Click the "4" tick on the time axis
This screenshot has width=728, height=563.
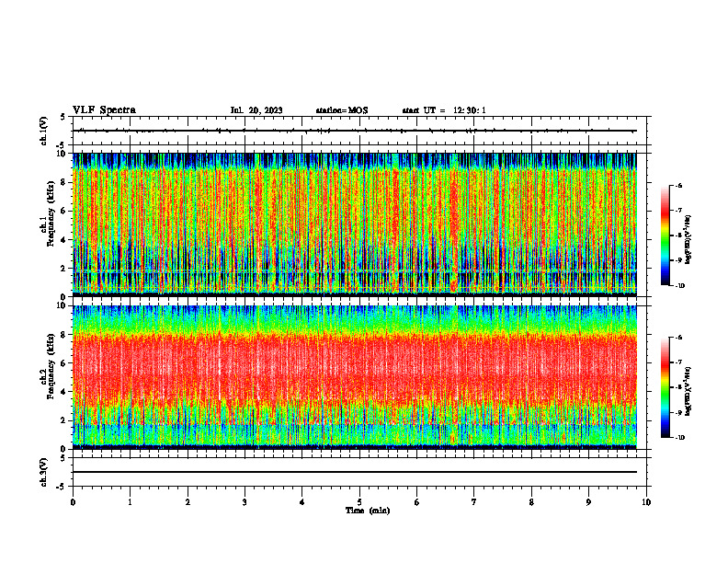[x=302, y=502]
